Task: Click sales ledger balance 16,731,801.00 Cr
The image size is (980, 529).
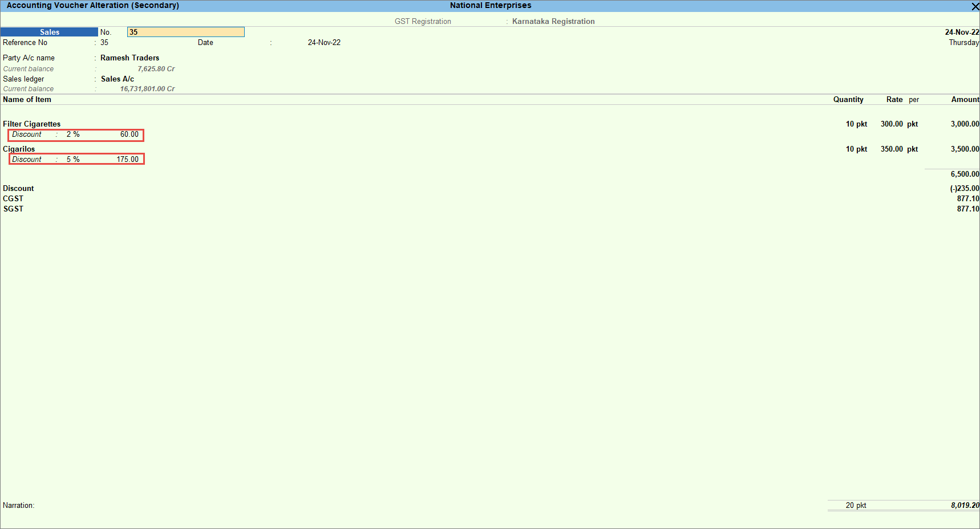Action: [x=147, y=89]
